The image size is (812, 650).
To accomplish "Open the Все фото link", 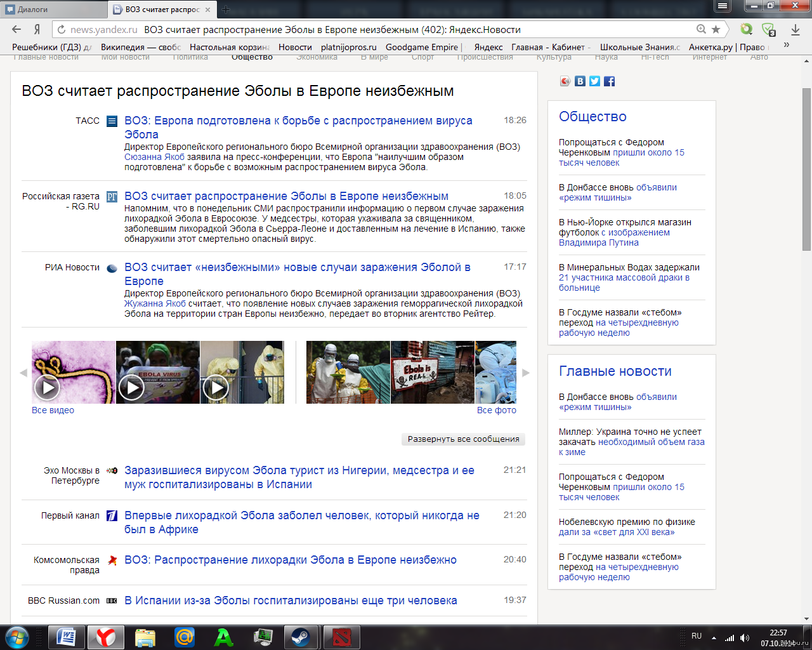I will [x=496, y=411].
